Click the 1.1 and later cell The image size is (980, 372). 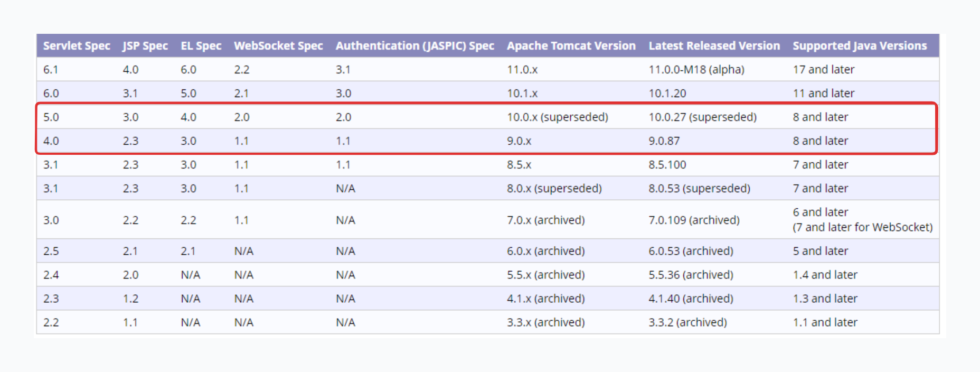(825, 322)
